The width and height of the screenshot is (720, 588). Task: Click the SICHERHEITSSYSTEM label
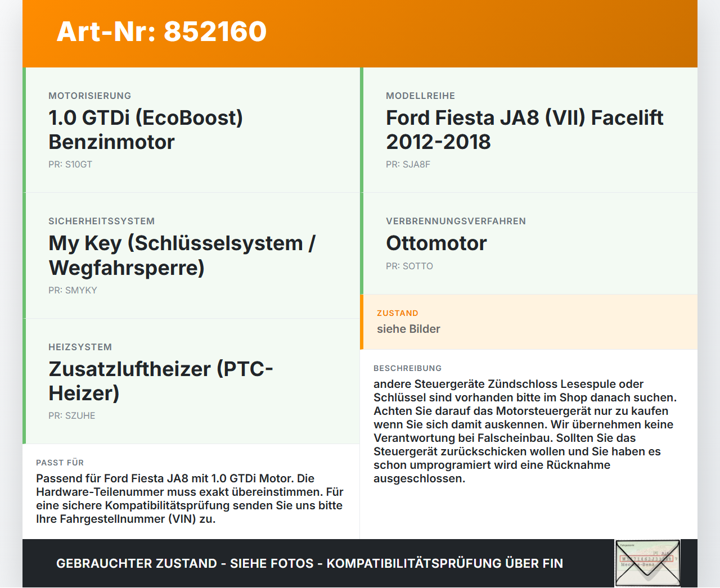coord(102,221)
